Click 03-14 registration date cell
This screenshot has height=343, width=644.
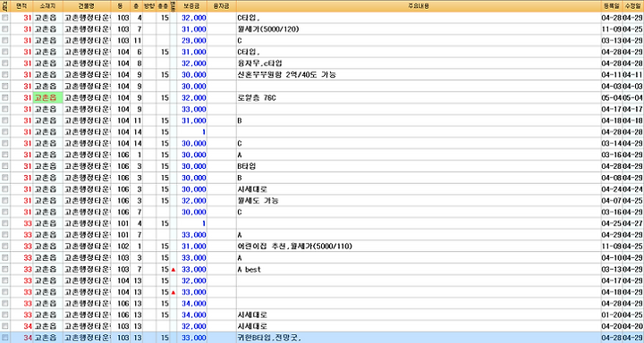[612, 144]
